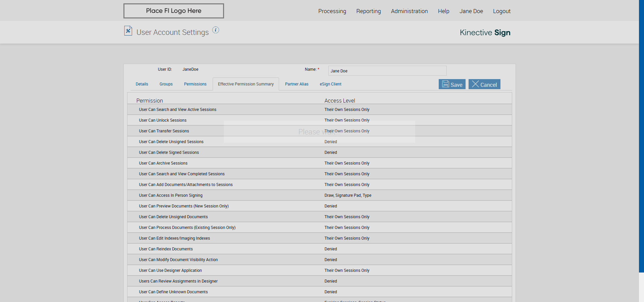644x302 pixels.
Task: Switch to the Groups tab
Action: tap(166, 84)
